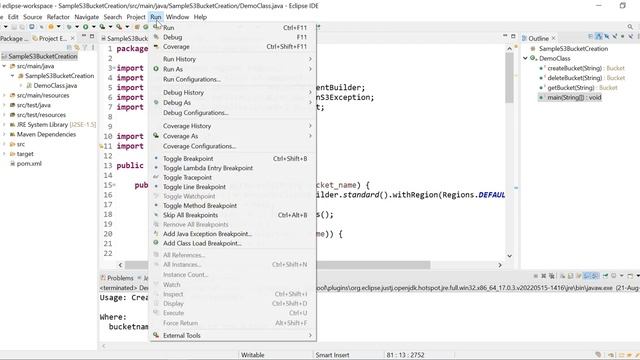The width and height of the screenshot is (640, 360).
Task: Toggle Hide Non-Public Members in the Outline toolbar
Action: 622,37
